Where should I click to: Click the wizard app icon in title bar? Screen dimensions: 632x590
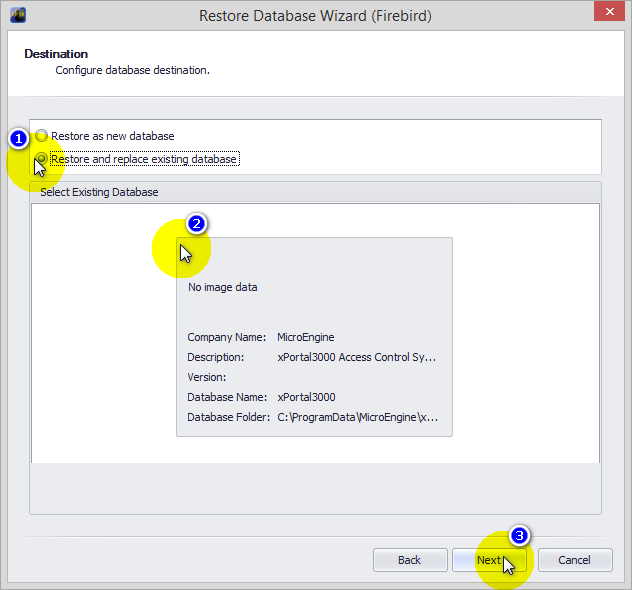click(x=17, y=16)
